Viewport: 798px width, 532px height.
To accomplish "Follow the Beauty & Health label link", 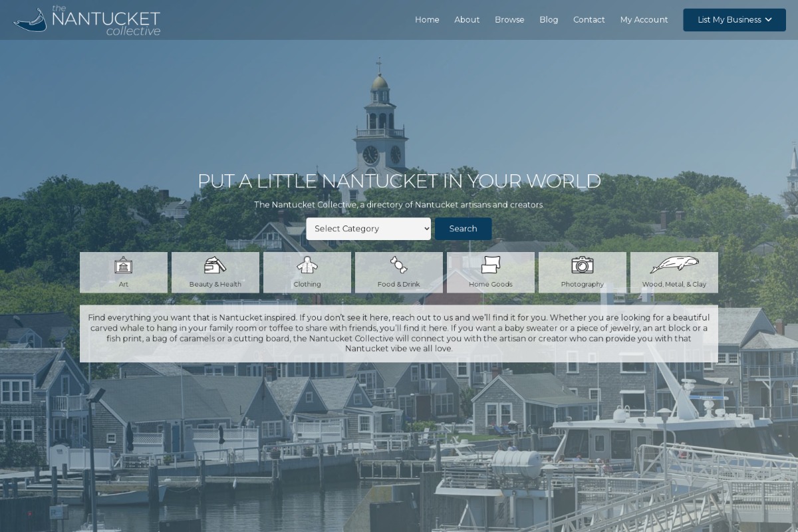I will 215,284.
